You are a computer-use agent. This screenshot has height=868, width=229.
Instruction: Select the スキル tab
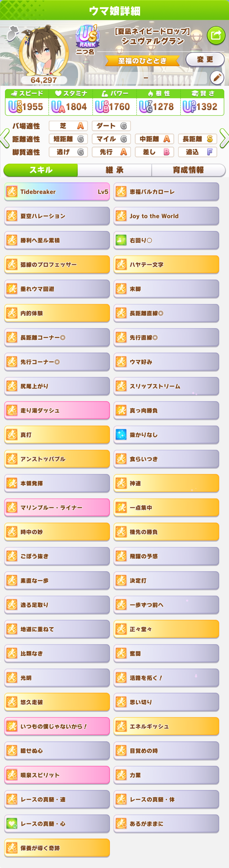pos(41,170)
